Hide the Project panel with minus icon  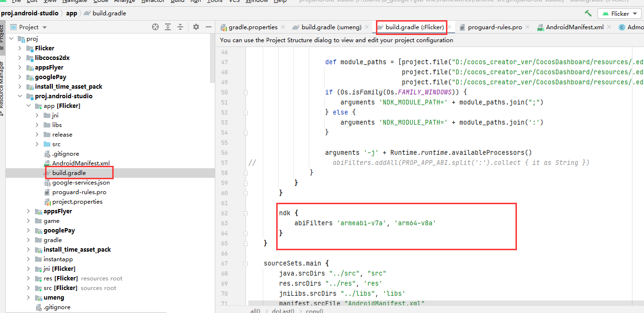tap(209, 27)
